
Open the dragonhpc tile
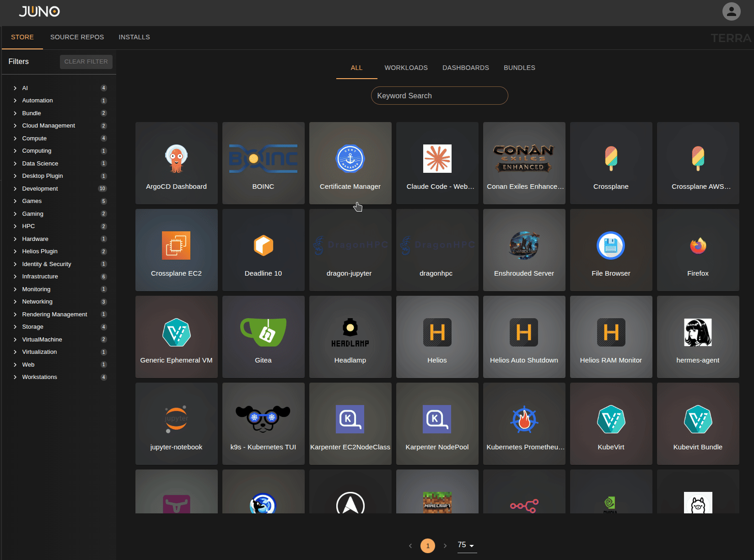[x=437, y=250]
